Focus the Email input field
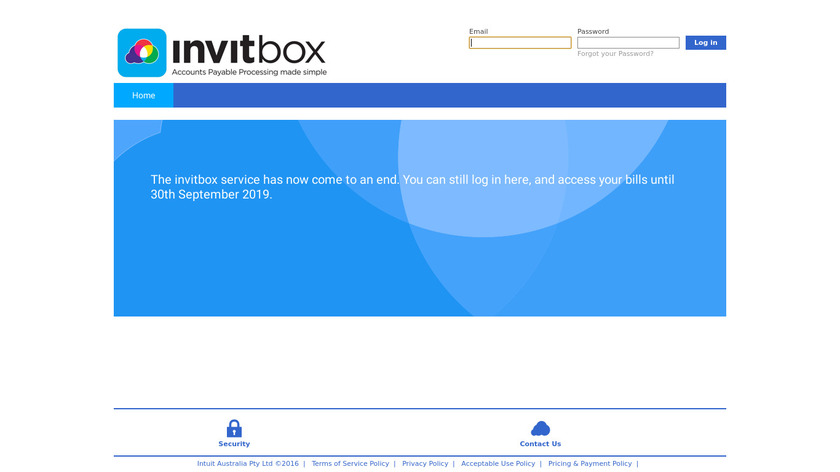 pos(520,43)
